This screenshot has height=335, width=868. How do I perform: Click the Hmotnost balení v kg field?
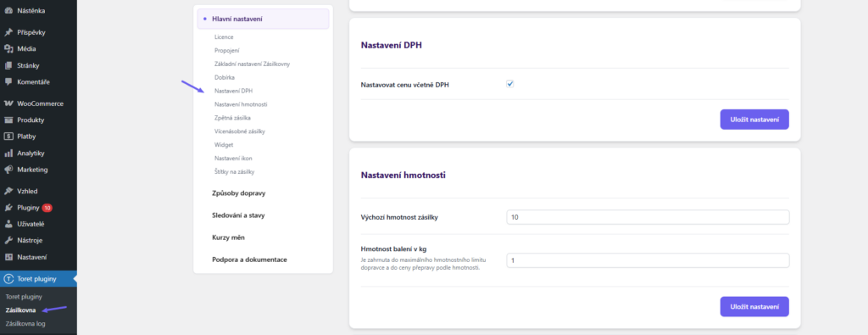648,260
